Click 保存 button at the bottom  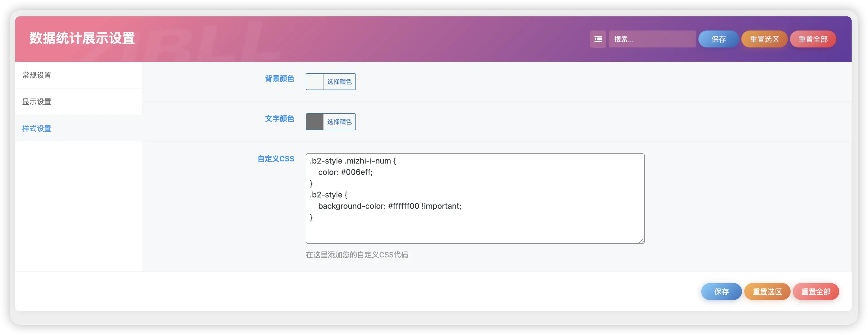click(721, 292)
